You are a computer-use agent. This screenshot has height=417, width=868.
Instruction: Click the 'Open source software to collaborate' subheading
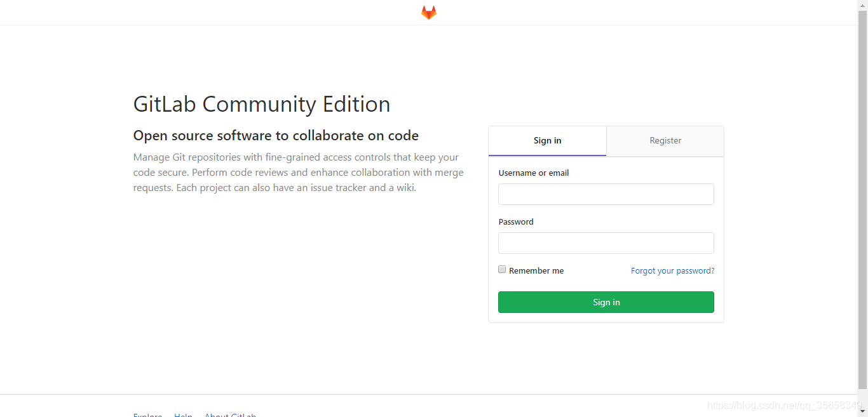[x=276, y=135]
